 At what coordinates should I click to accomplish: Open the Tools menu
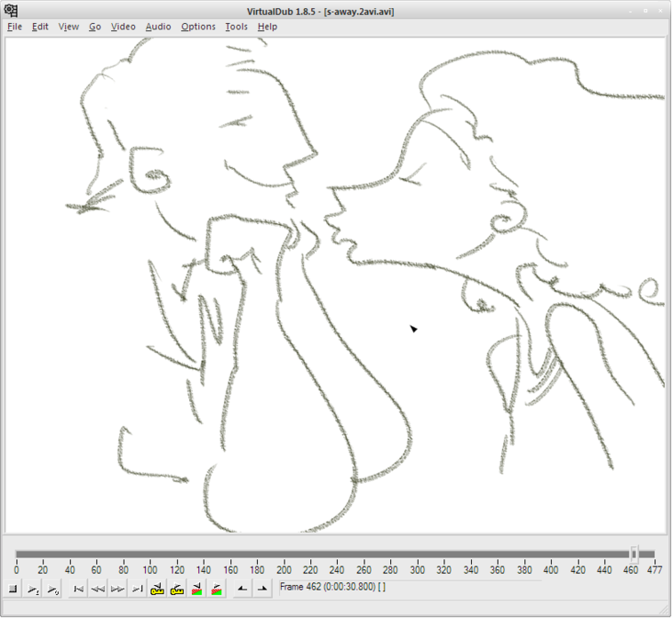[x=236, y=27]
